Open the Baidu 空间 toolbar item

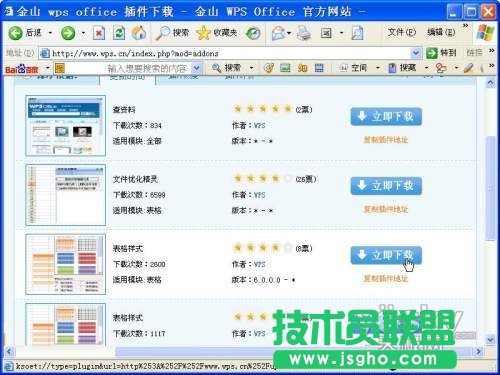pyautogui.click(x=353, y=68)
